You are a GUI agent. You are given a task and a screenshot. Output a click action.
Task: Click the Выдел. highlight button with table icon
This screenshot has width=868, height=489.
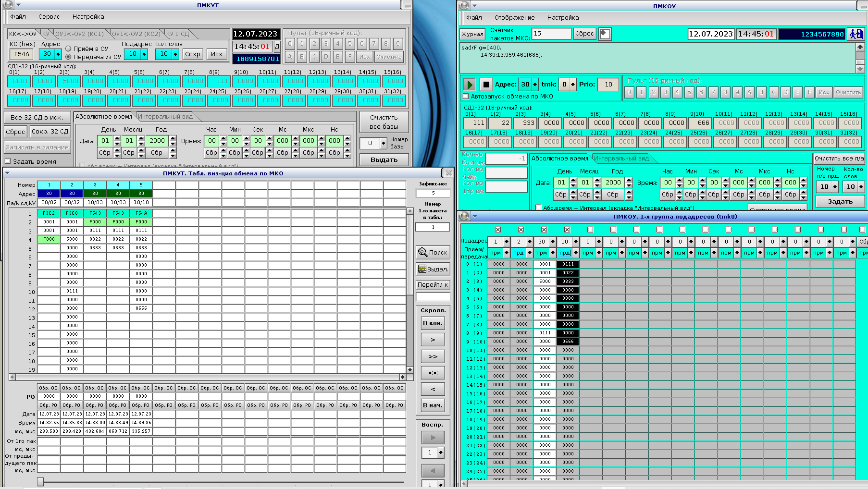433,269
